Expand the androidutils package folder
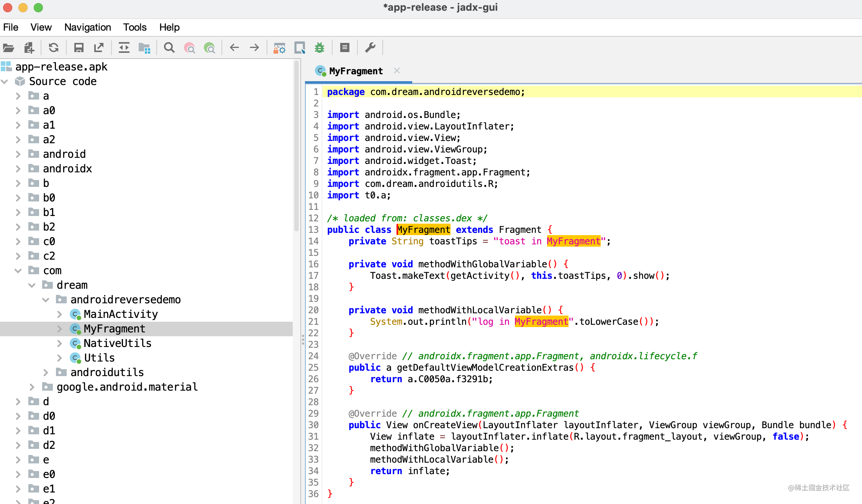The width and height of the screenshot is (862, 504). tap(46, 373)
